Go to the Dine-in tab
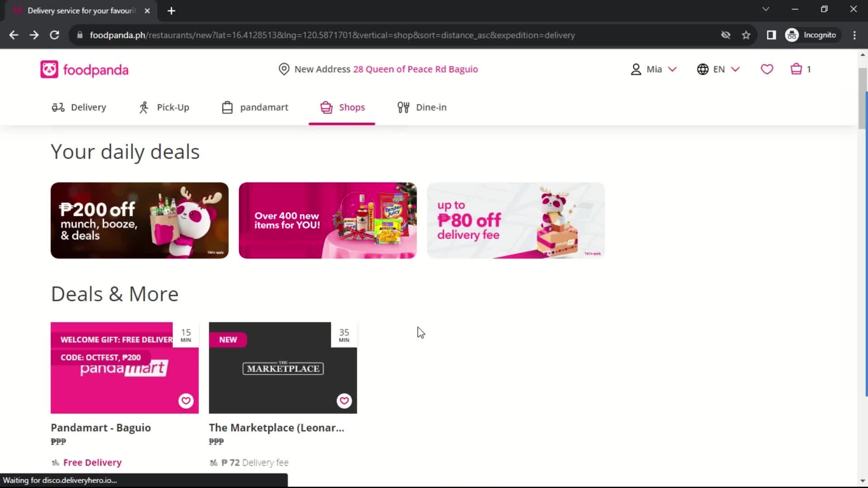 [422, 108]
